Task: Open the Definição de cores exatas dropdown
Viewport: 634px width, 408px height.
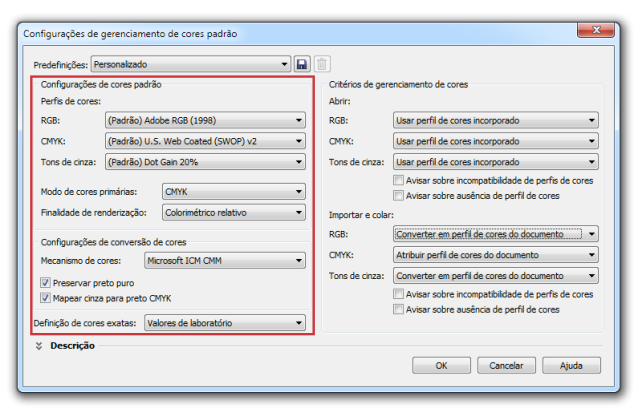Action: click(x=225, y=323)
